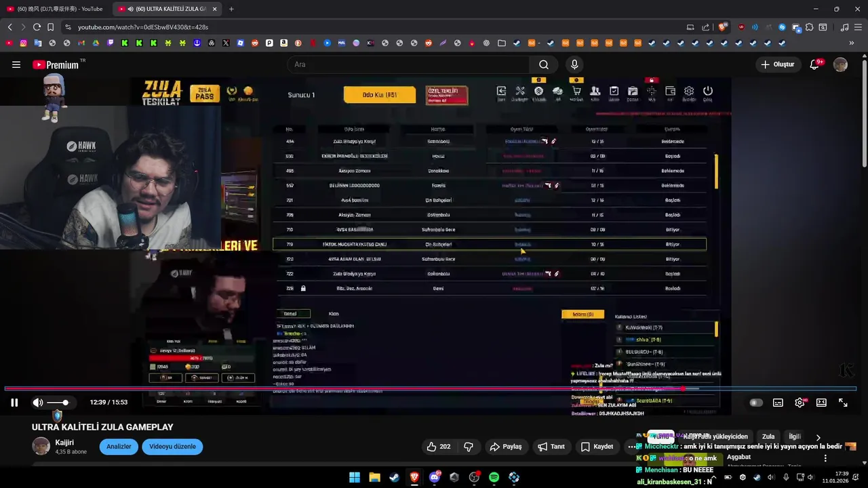Pause the video playback
The width and height of the screenshot is (868, 488).
click(x=14, y=403)
